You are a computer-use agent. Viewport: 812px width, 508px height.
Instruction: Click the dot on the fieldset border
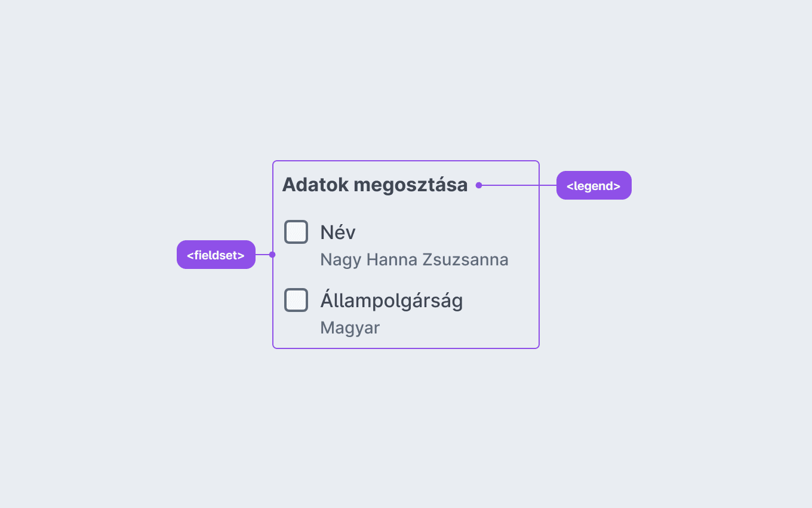[272, 255]
